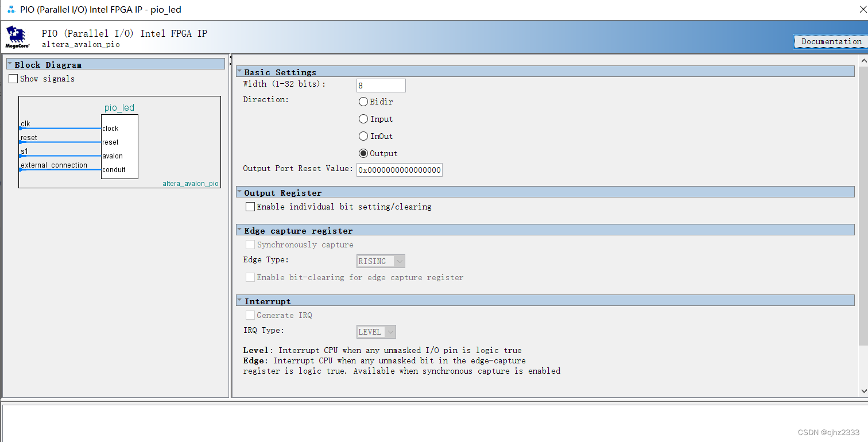Select the Output direction radio button
Image resolution: width=868 pixels, height=442 pixels.
363,153
